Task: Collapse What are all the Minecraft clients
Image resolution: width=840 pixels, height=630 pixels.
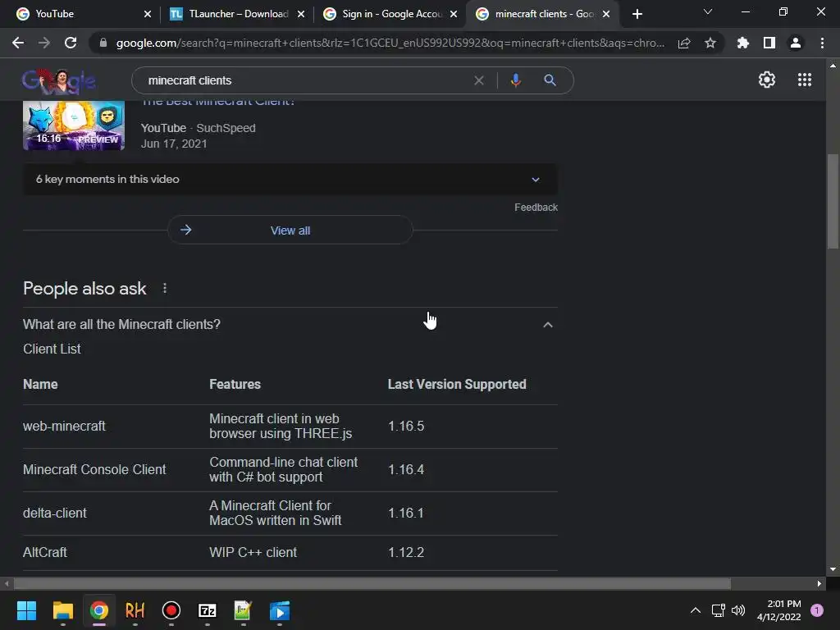Action: 290,325
